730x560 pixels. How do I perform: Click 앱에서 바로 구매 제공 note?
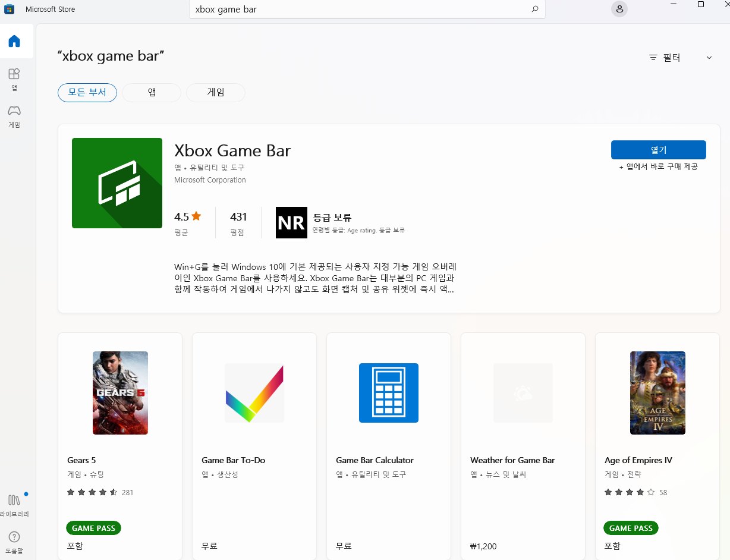(x=659, y=167)
